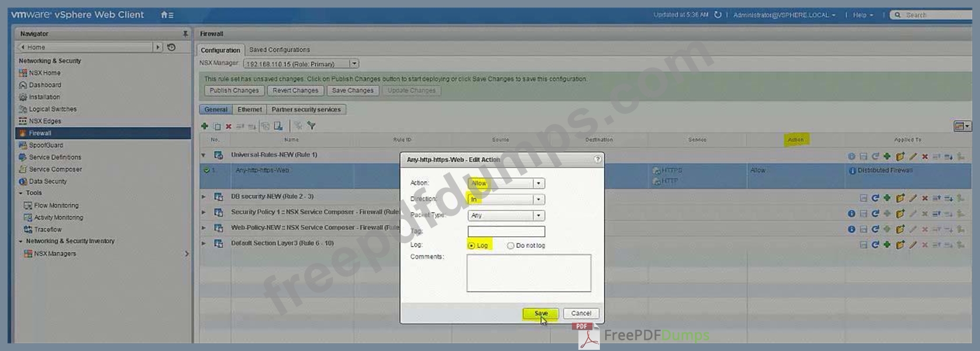Screen dimensions: 980x351
Task: Collapse Networking & Security Inventory group
Action: pyautogui.click(x=21, y=241)
